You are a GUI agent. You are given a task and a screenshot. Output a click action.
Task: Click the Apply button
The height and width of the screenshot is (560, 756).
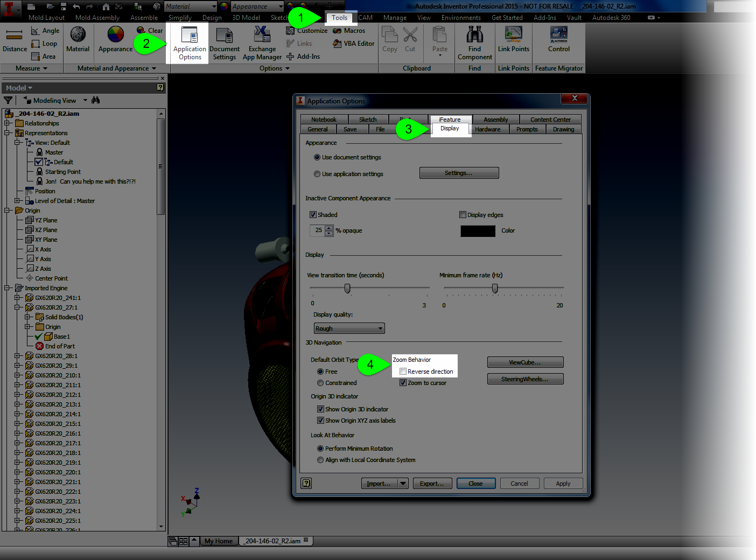point(563,484)
